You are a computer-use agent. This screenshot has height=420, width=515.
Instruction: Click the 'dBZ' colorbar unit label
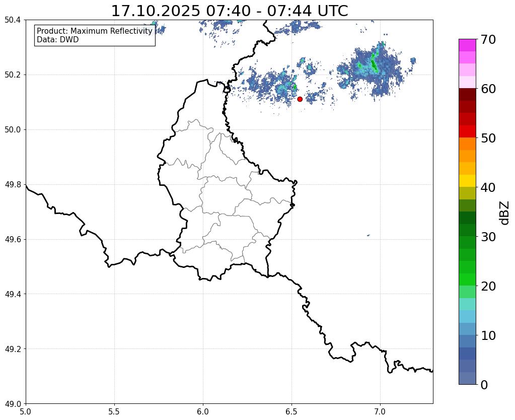coord(505,213)
